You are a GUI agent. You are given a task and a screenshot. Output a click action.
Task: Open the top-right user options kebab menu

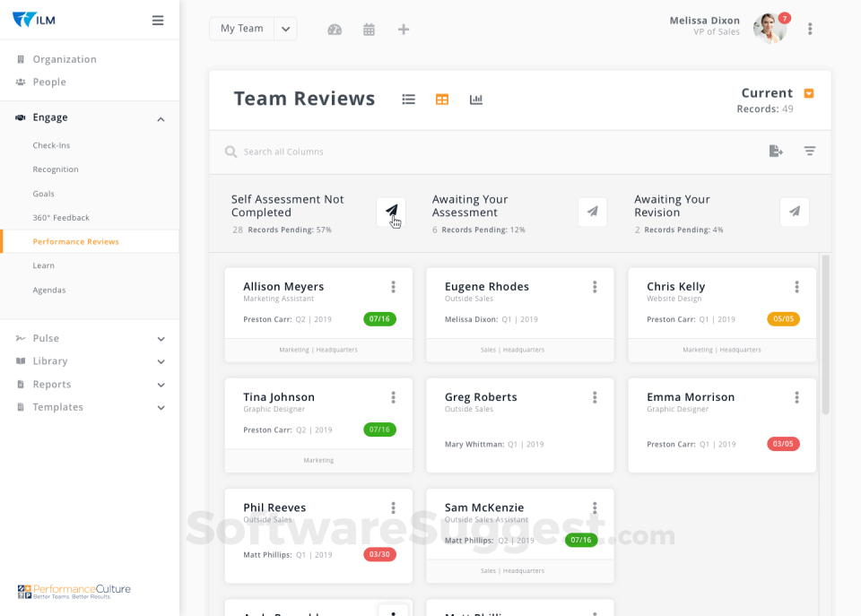point(810,29)
